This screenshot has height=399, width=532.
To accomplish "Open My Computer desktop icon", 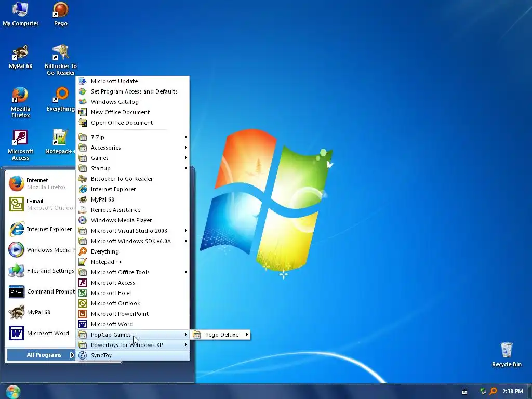I will pos(20,14).
